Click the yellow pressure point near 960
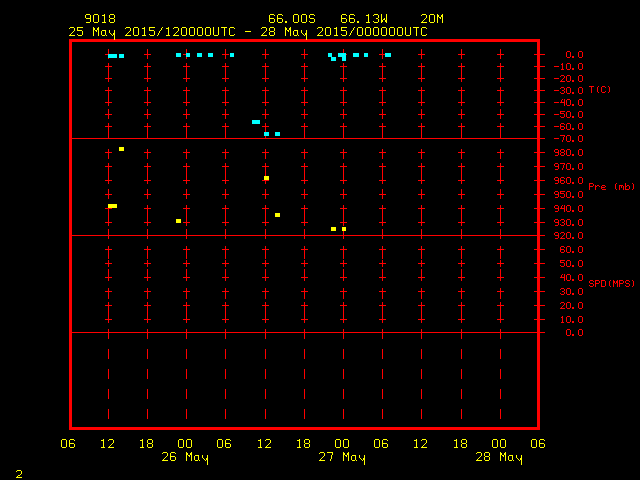The image size is (640, 480). (x=266, y=178)
